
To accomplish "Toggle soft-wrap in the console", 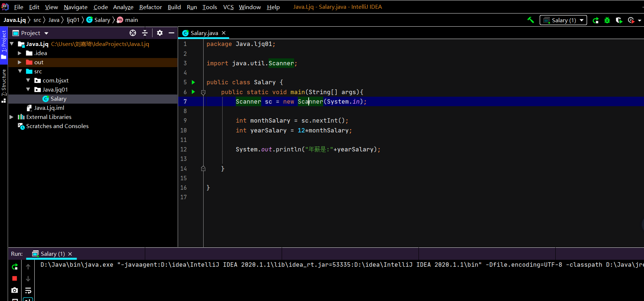I will click(28, 290).
